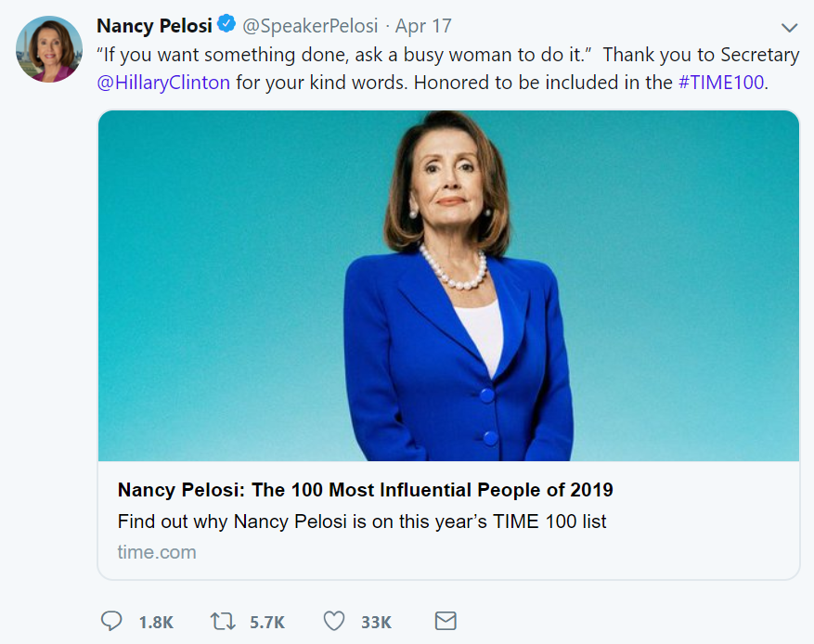Click the "busy woman" quote tweet text
This screenshot has height=644, width=814.
pyautogui.click(x=345, y=55)
